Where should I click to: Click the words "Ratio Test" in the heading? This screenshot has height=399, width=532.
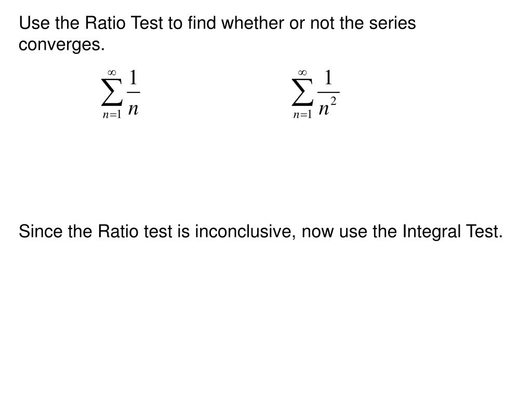pos(124,23)
